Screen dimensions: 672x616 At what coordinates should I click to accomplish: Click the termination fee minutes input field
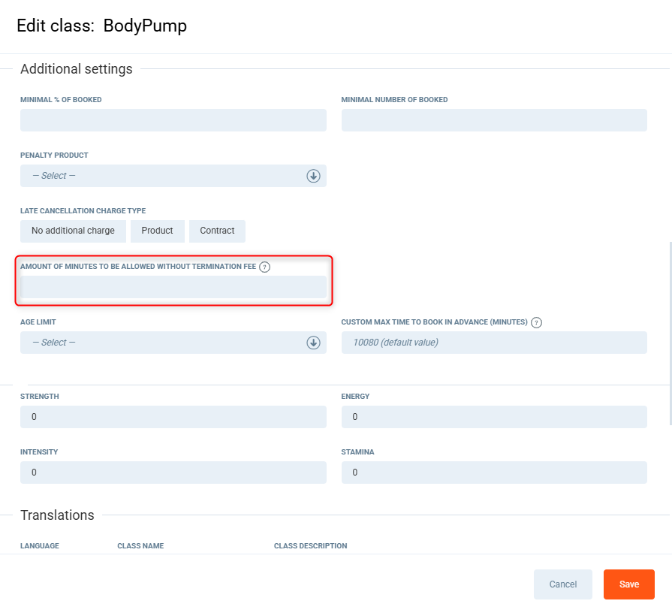173,287
